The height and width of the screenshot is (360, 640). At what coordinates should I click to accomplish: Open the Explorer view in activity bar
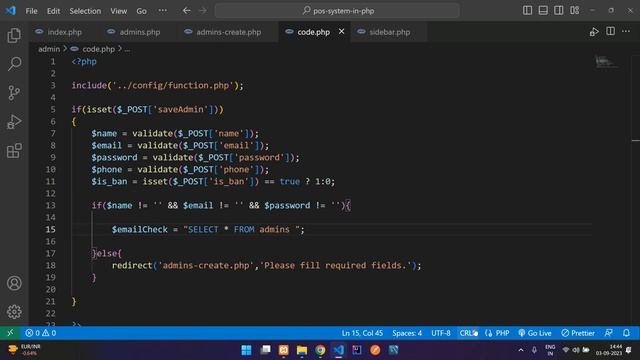point(14,36)
